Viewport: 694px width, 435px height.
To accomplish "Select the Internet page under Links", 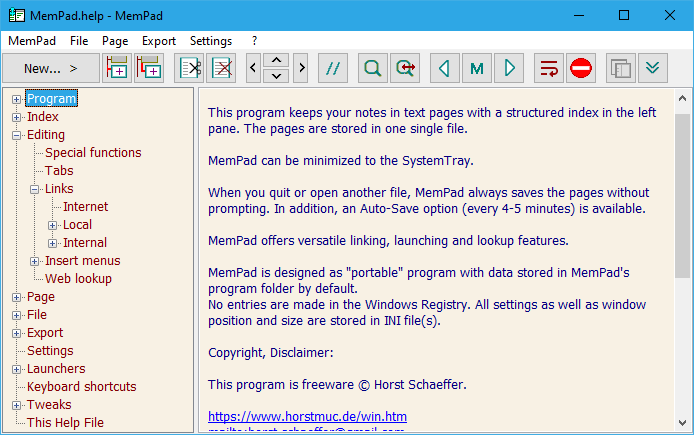I will (85, 207).
